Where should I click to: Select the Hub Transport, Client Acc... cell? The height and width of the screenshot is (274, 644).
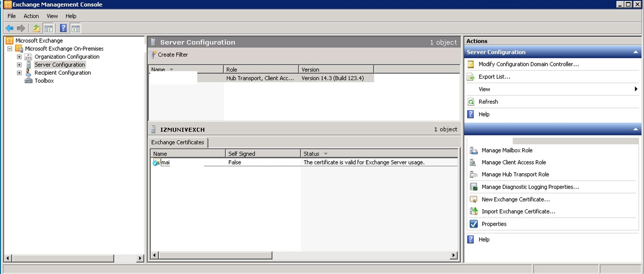260,78
